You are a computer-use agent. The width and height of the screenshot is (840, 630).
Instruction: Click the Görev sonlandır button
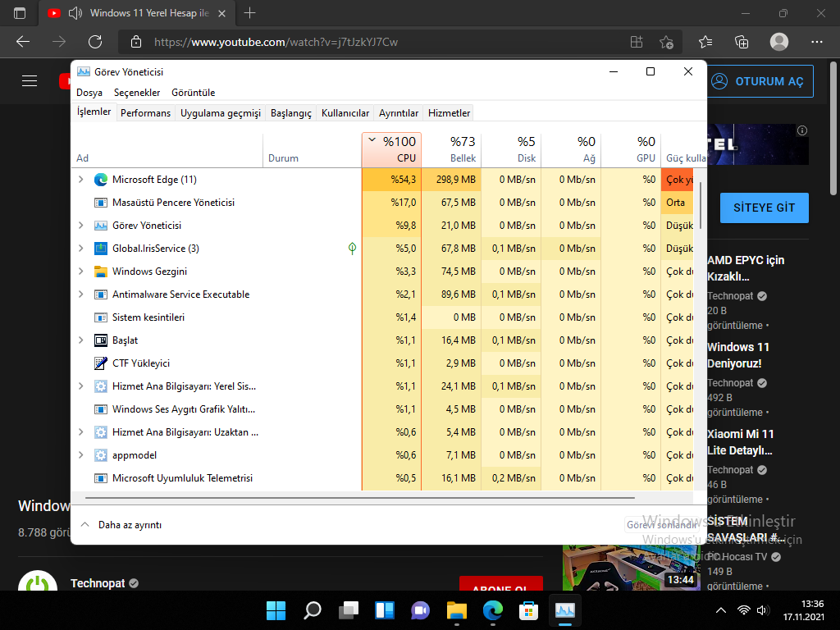click(x=663, y=525)
